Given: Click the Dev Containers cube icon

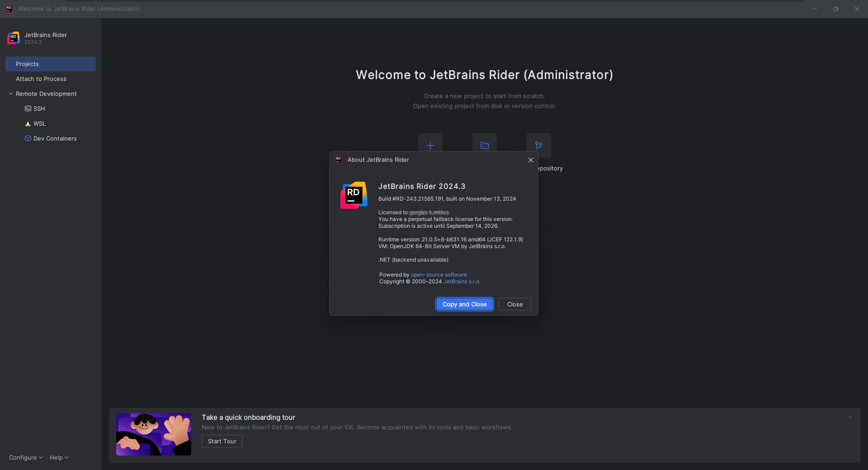Looking at the screenshot, I should point(28,138).
